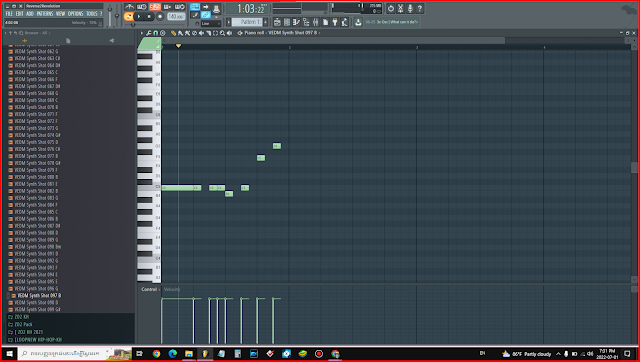Click the song time display 1:03:22
Viewport: 640px width, 362px height.
coord(247,9)
